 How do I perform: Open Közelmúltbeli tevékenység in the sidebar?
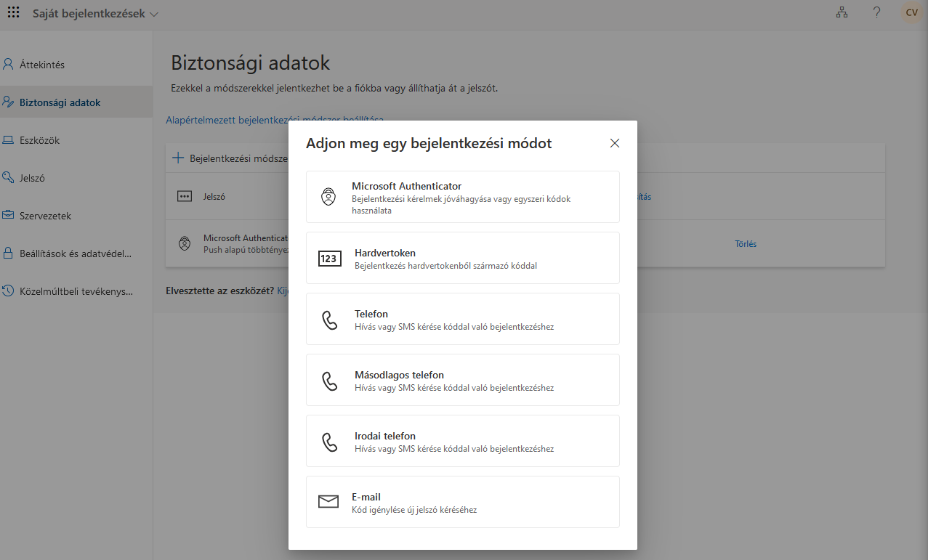point(76,291)
